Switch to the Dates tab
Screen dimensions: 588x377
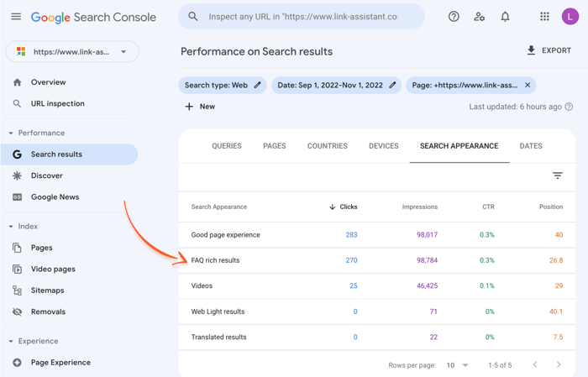tap(531, 146)
